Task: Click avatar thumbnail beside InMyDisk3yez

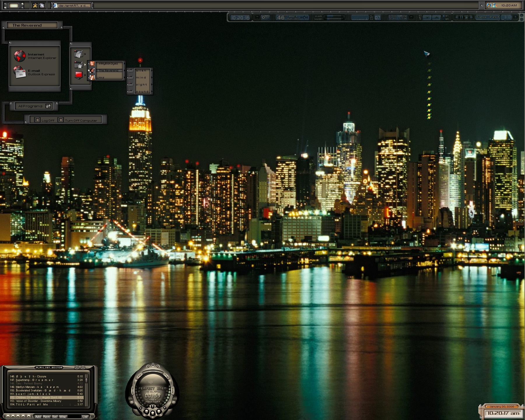Action: (x=92, y=64)
